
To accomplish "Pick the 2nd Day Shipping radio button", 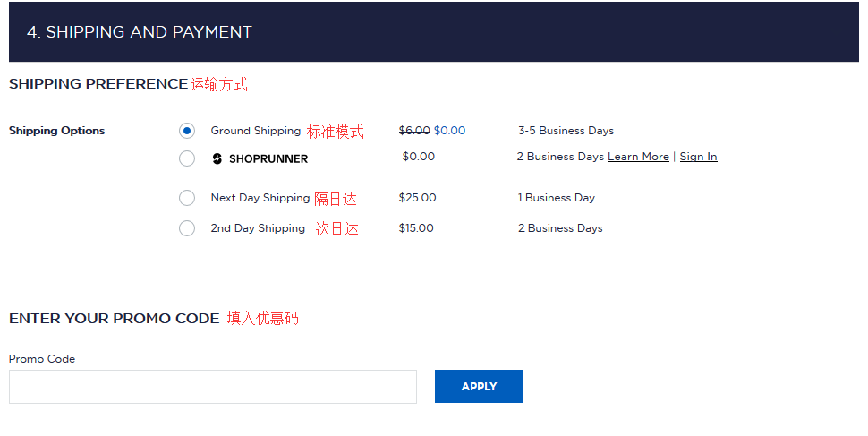I will pos(187,228).
